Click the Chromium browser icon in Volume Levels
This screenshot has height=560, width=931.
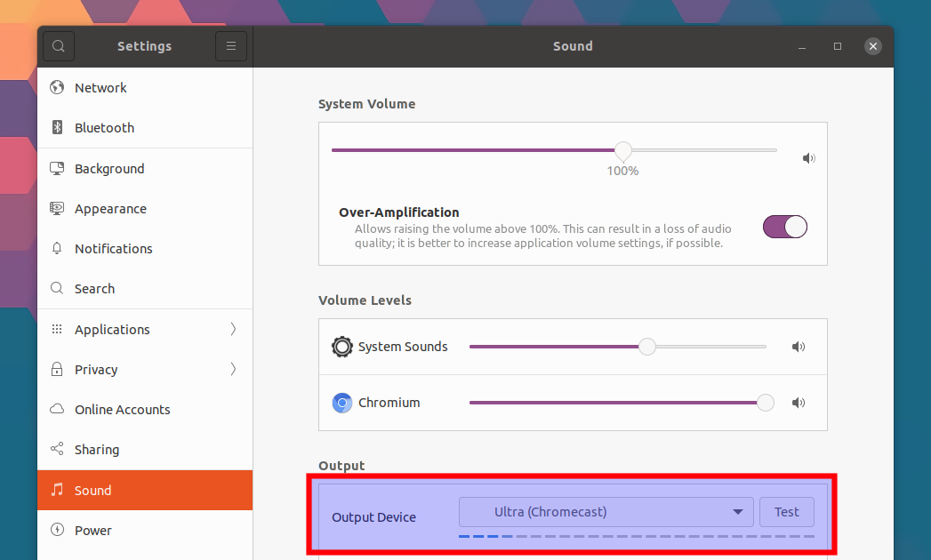[x=342, y=403]
